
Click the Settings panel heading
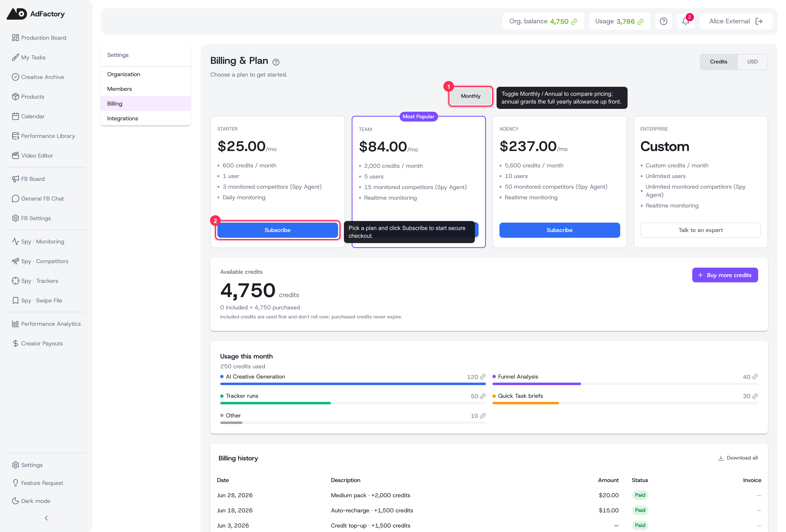(x=118, y=55)
